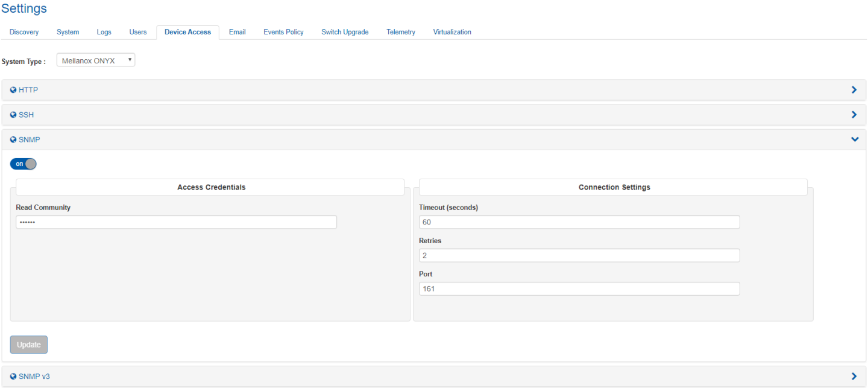Expand the HTTP section chevron
The image size is (868, 388).
(x=854, y=90)
